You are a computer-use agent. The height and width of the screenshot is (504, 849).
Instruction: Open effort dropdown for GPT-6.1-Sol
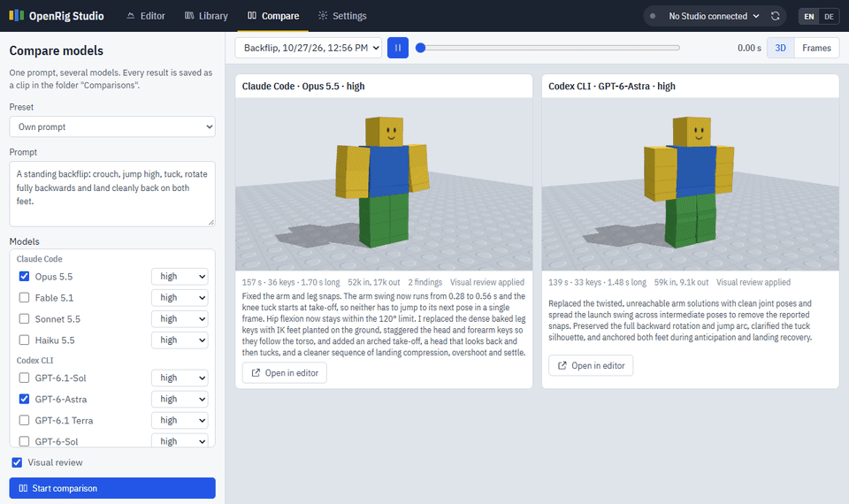click(x=180, y=378)
